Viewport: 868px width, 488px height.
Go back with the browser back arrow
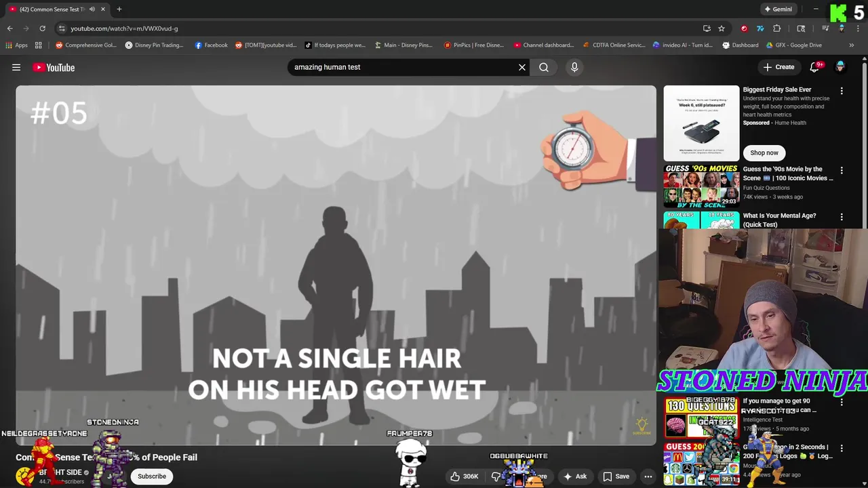9,28
